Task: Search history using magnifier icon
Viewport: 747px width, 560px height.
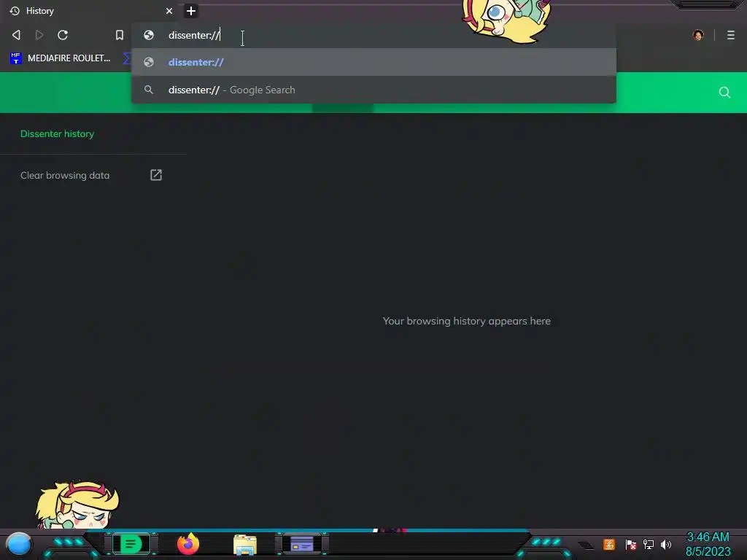Action: coord(724,93)
